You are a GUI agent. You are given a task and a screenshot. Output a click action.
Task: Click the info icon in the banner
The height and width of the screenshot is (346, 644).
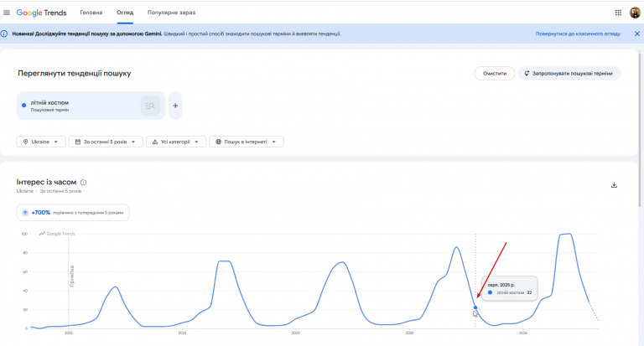[x=4, y=34]
